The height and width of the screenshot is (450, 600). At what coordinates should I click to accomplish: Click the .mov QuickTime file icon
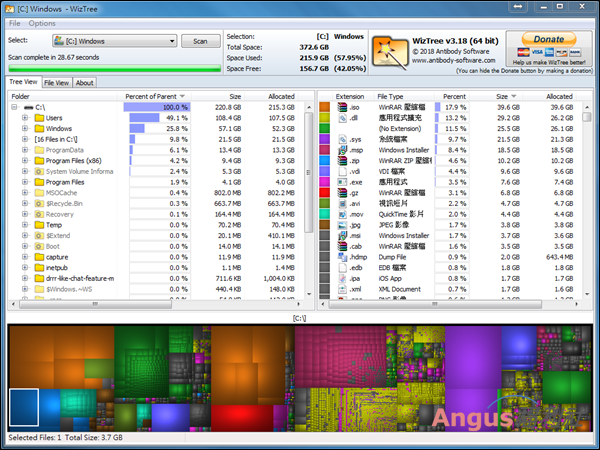342,214
